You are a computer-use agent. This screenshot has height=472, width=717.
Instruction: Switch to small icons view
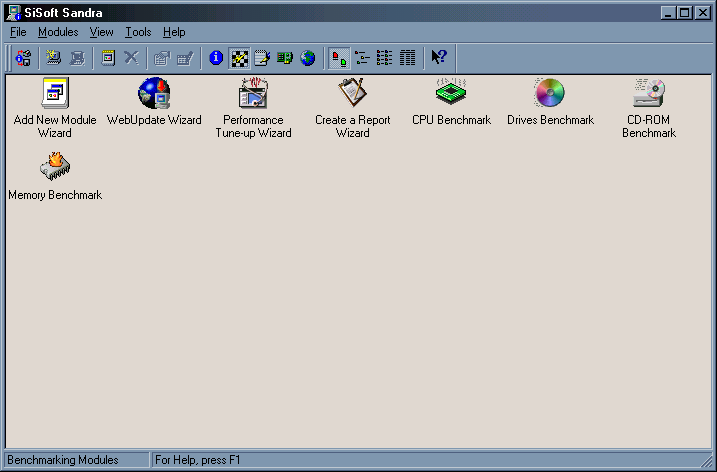pos(362,58)
